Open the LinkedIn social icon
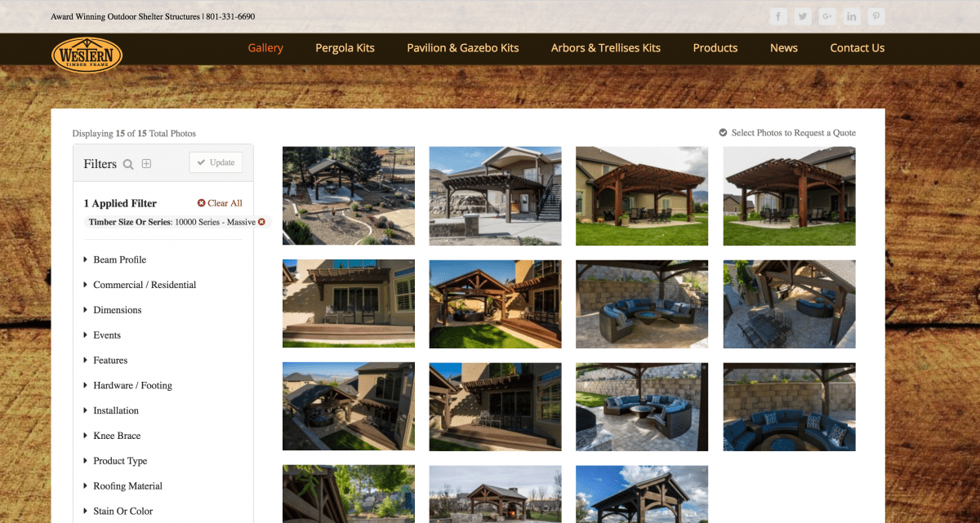Image resolution: width=980 pixels, height=523 pixels. click(852, 16)
